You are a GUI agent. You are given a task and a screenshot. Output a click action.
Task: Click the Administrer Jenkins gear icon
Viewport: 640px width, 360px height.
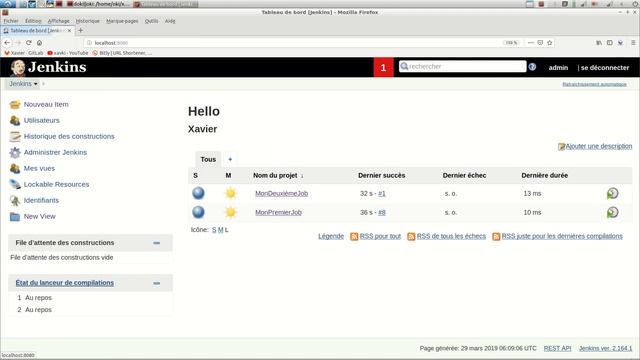[15, 152]
